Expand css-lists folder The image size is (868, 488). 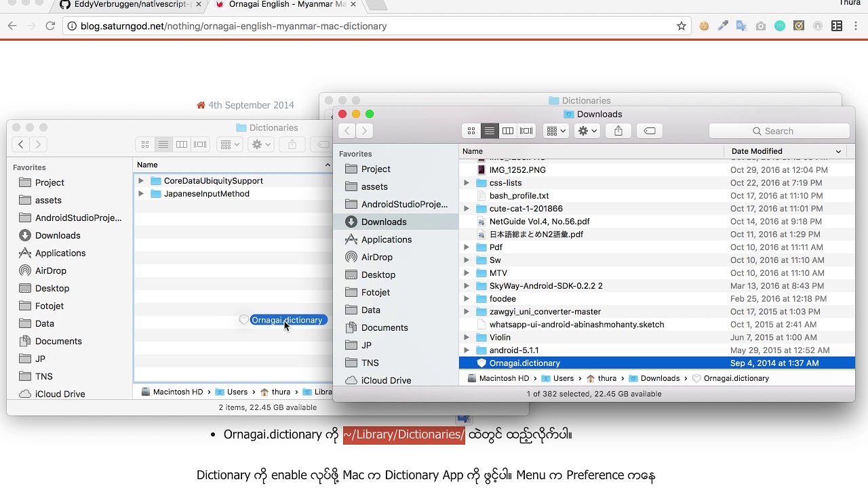(x=467, y=183)
